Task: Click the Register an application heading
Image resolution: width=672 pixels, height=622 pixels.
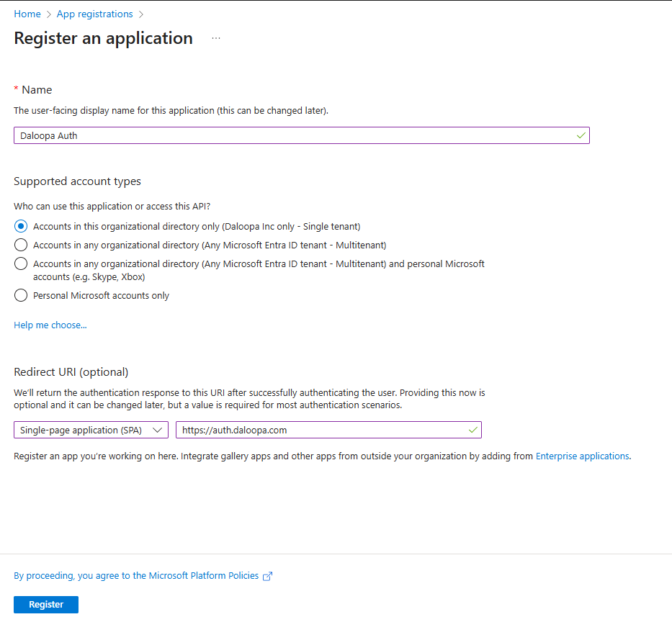Action: pyautogui.click(x=103, y=38)
